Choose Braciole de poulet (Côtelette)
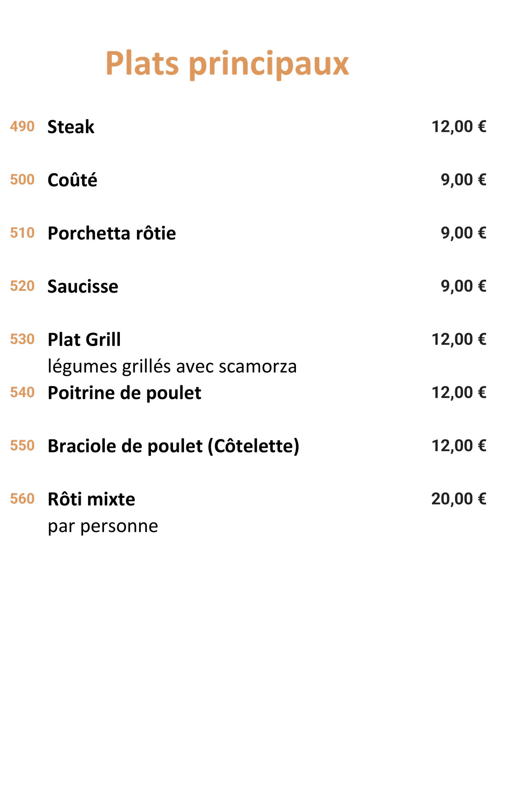Image resolution: width=532 pixels, height=804 pixels. 173,446
